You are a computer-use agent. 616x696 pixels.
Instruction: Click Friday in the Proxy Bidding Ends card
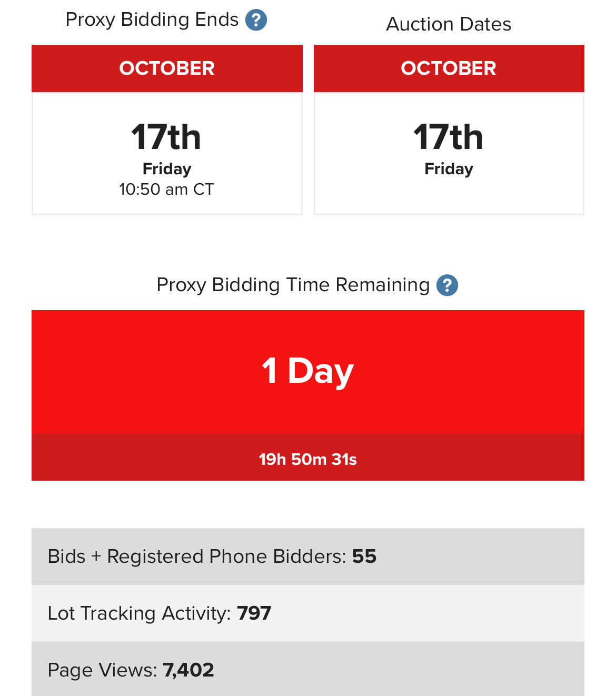pos(167,168)
